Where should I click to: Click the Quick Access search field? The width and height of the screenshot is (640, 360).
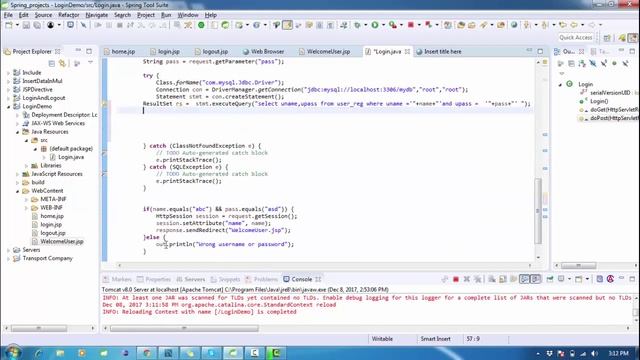[x=576, y=38]
